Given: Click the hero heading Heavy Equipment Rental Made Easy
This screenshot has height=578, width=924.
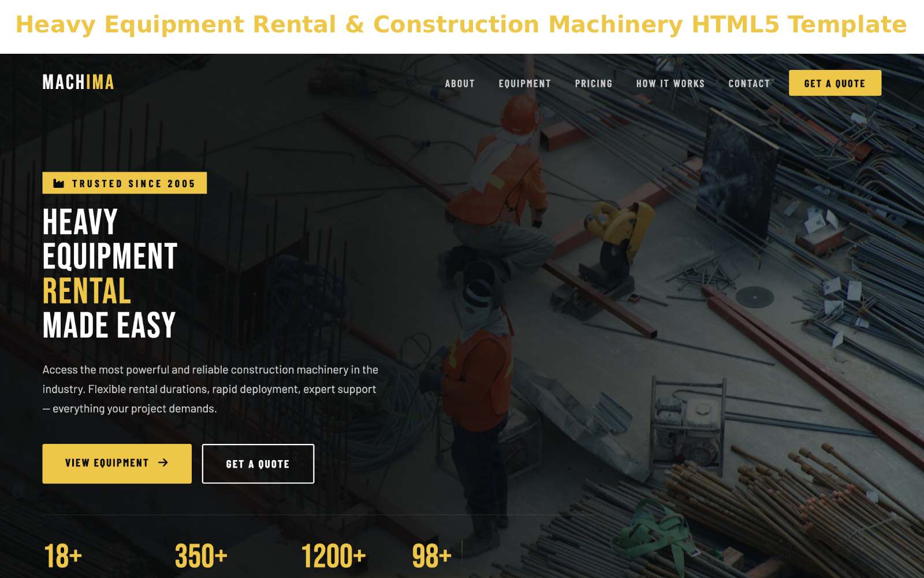Looking at the screenshot, I should tap(110, 272).
